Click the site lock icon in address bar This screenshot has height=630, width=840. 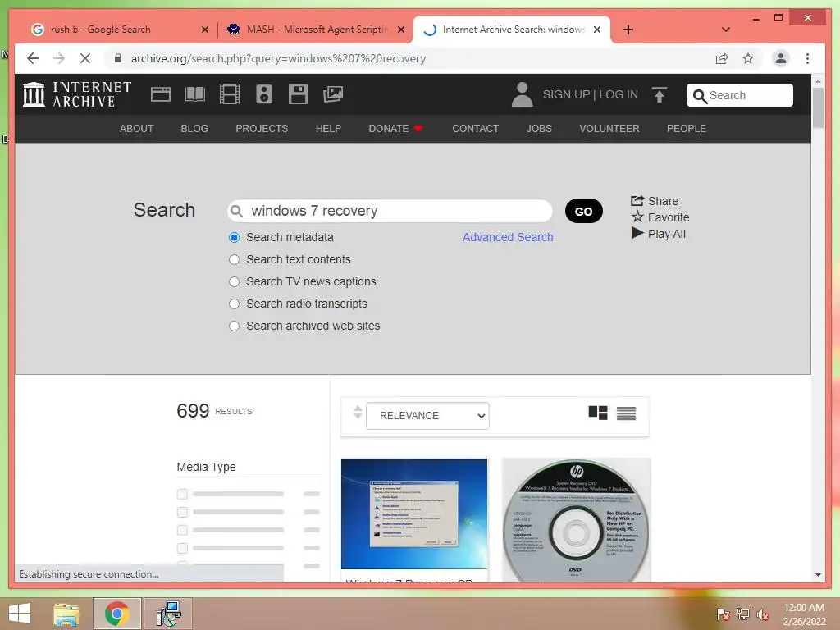pyautogui.click(x=118, y=58)
